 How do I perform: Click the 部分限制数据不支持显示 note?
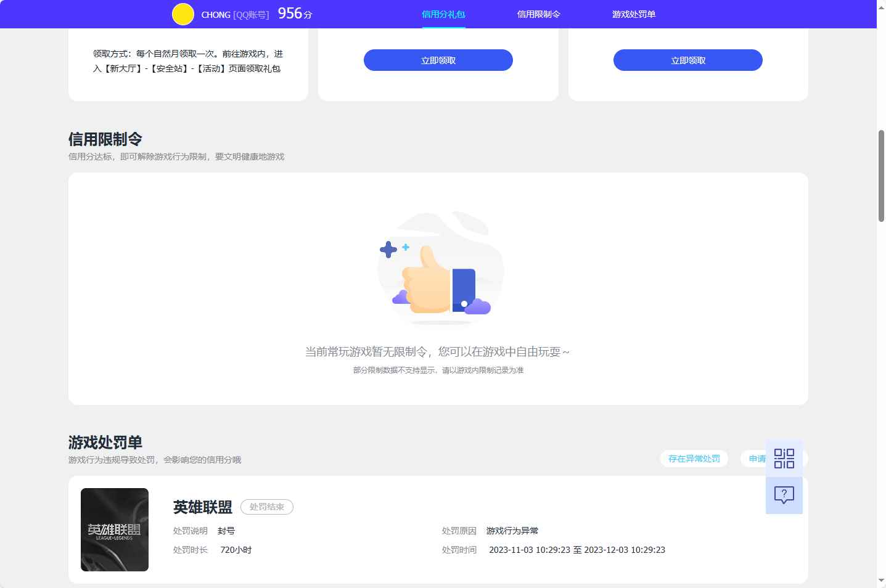click(x=438, y=370)
